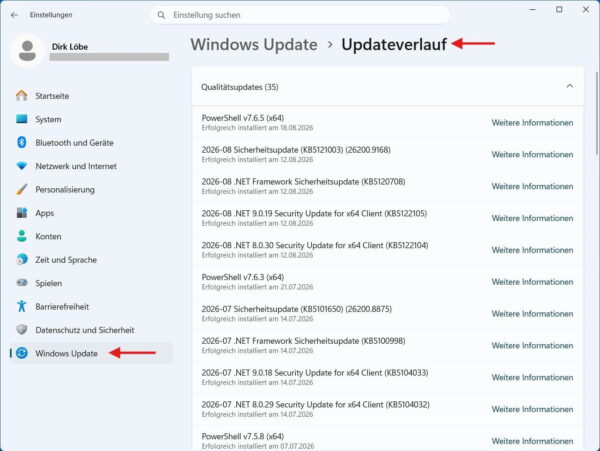Viewport: 600px width, 451px height.
Task: Select 2026-07 .NET Framework Sicherheitsupdate (KB5100998)
Action: (x=388, y=345)
